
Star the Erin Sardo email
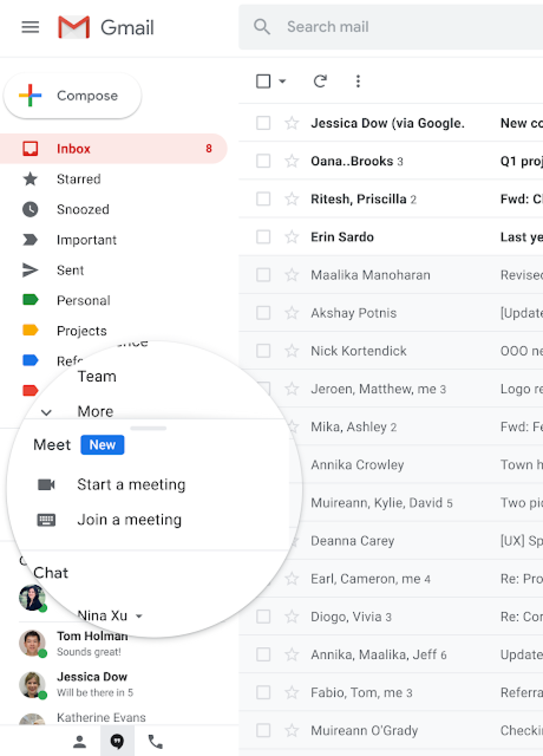[292, 237]
